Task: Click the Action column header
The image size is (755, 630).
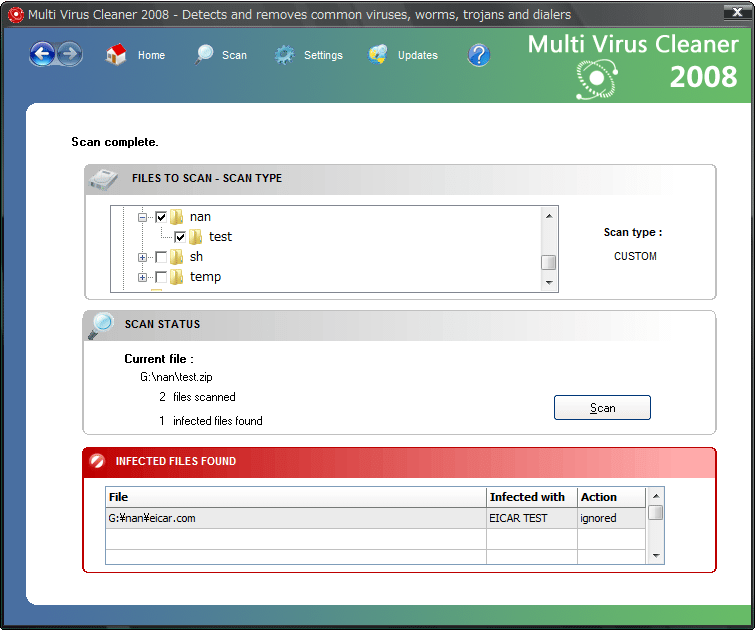Action: pyautogui.click(x=612, y=497)
